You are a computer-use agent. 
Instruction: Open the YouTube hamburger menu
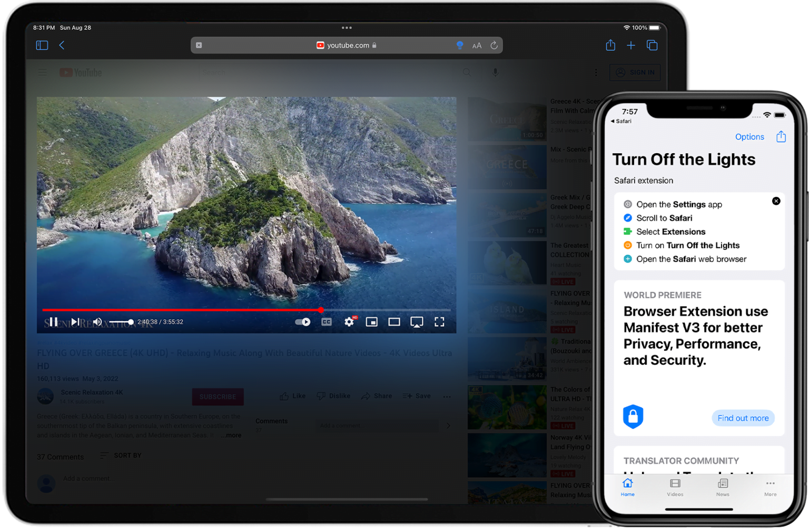click(43, 73)
